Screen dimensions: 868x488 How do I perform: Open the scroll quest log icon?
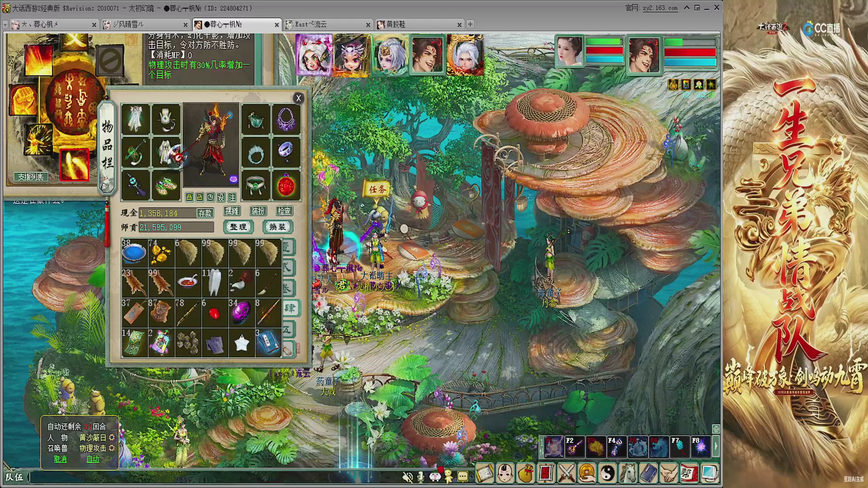[485, 474]
